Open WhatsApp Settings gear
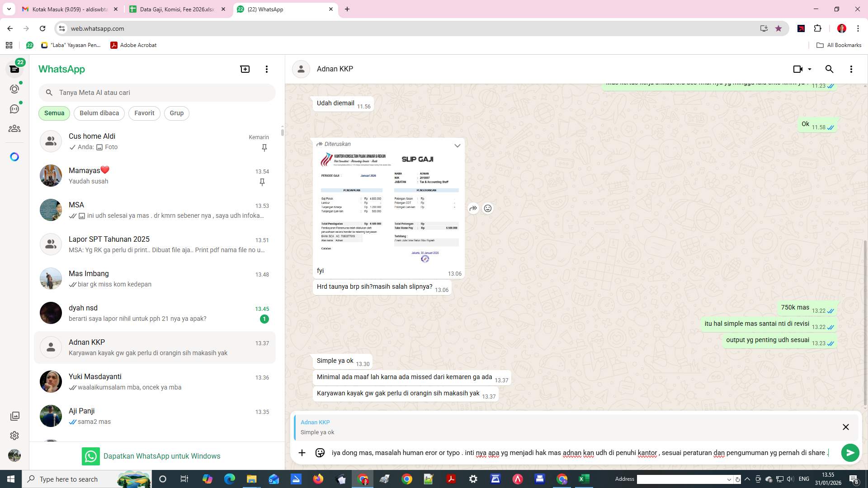The height and width of the screenshot is (488, 868). point(14,436)
